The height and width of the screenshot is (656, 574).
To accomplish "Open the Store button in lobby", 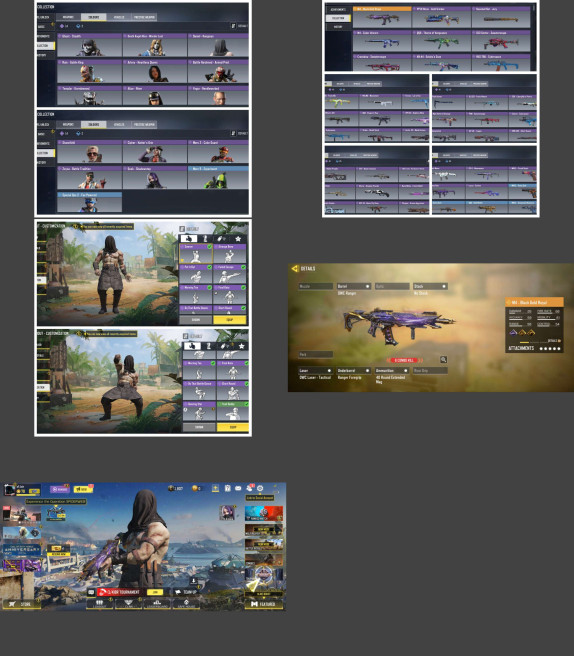I will tap(21, 604).
